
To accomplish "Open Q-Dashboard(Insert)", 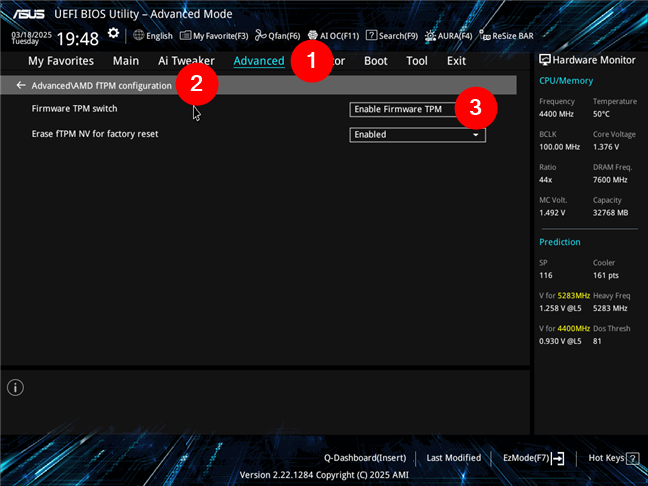I will coord(365,458).
